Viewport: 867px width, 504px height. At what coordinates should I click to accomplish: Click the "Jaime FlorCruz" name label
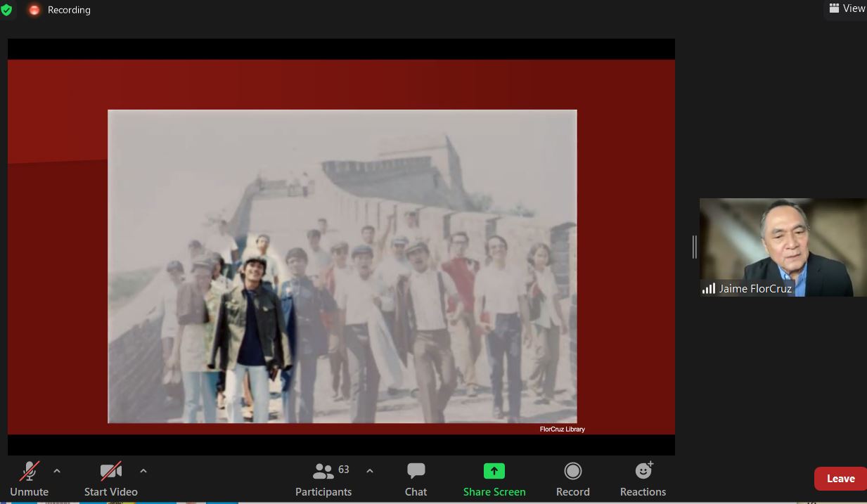click(x=755, y=288)
